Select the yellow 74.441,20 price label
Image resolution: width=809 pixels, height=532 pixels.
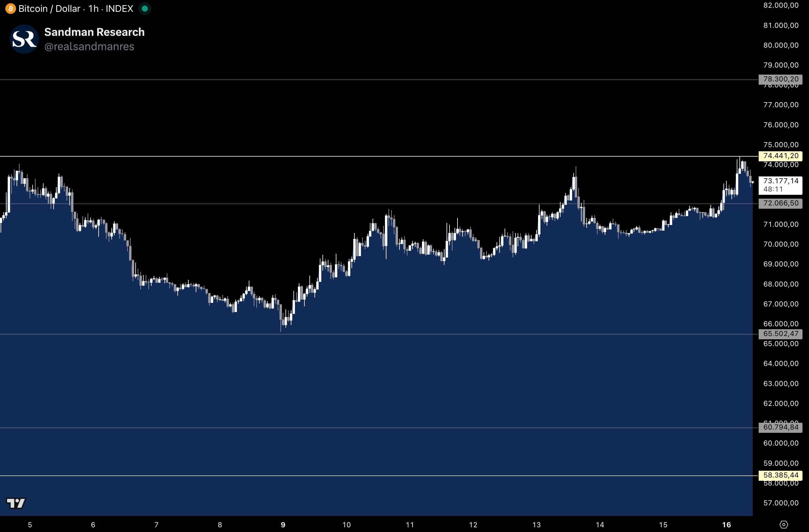(x=781, y=156)
